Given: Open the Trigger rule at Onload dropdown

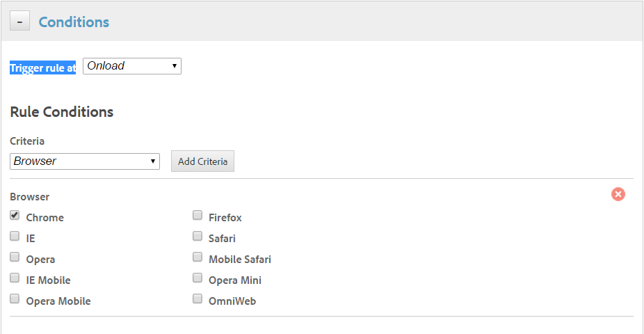Looking at the screenshot, I should (x=132, y=66).
